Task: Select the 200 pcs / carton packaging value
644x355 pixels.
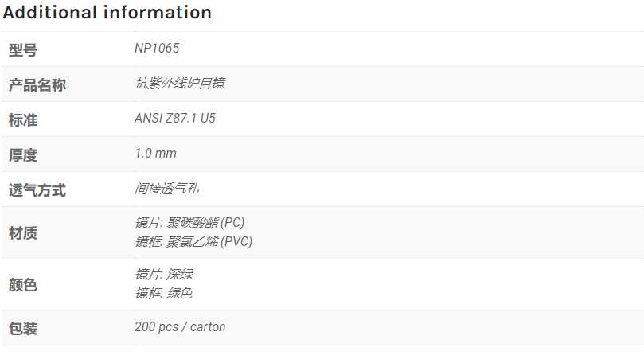Action: (x=180, y=326)
